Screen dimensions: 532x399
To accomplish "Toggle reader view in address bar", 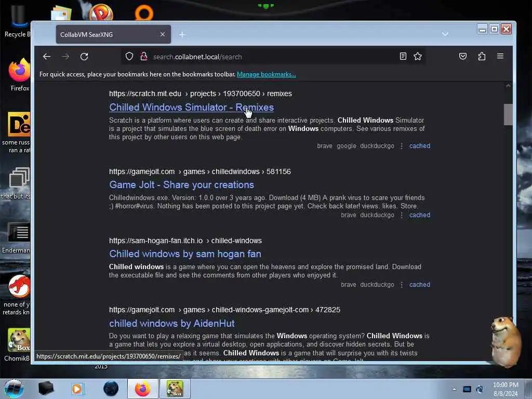I will click(403, 56).
